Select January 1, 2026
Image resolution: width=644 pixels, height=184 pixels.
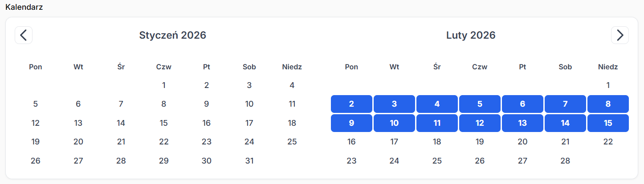pyautogui.click(x=164, y=85)
